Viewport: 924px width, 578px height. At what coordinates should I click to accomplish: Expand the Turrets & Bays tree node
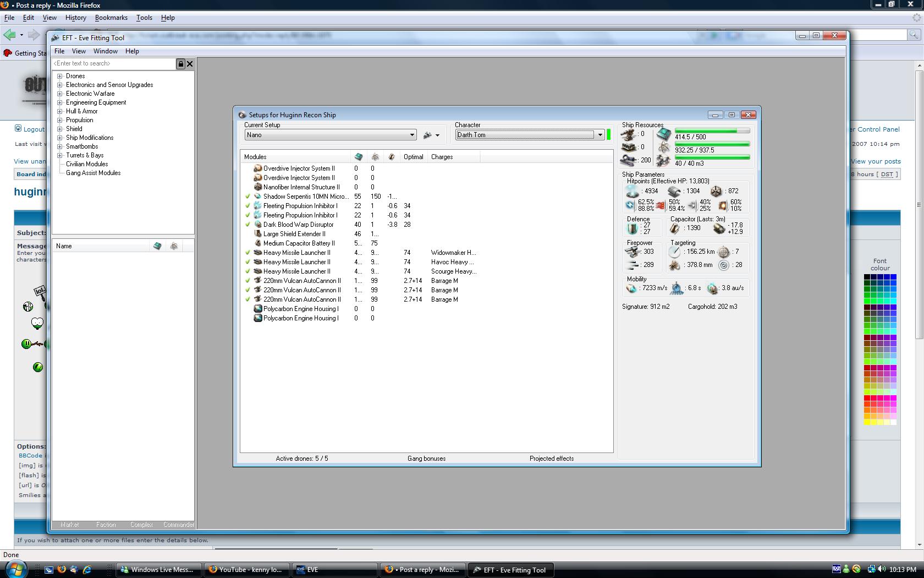click(x=60, y=155)
